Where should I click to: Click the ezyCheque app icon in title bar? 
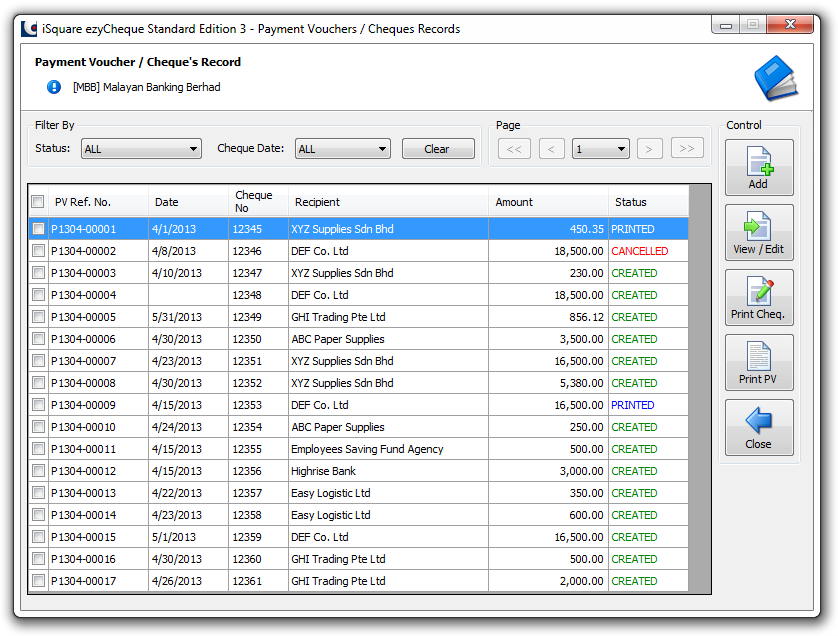point(29,28)
